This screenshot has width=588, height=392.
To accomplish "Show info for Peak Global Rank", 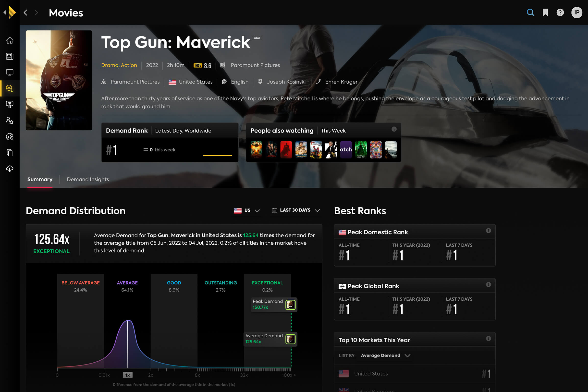I will point(488,284).
